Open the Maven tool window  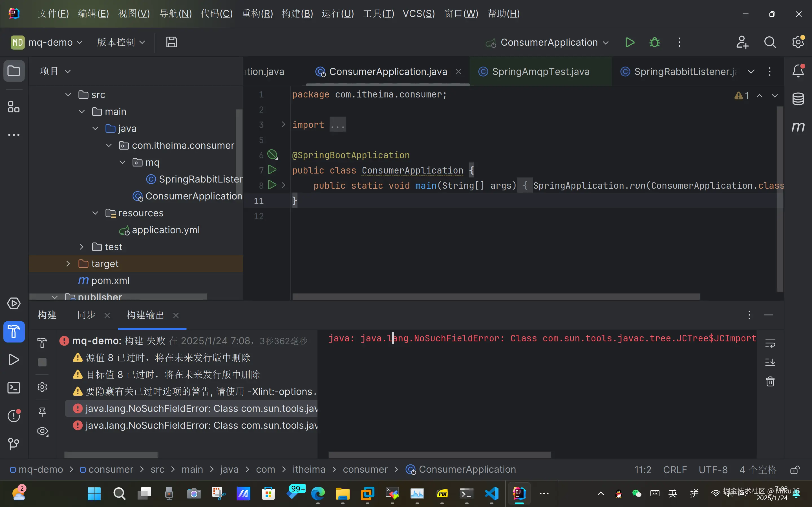tap(798, 127)
